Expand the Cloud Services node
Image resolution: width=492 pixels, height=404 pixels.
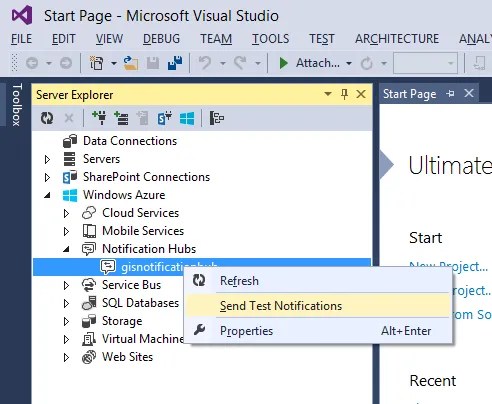(66, 213)
